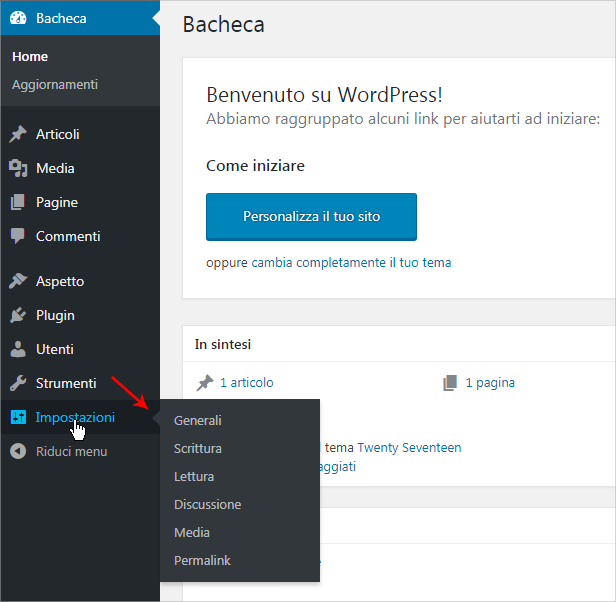
Task: Open the 1 articolo link
Action: [246, 383]
